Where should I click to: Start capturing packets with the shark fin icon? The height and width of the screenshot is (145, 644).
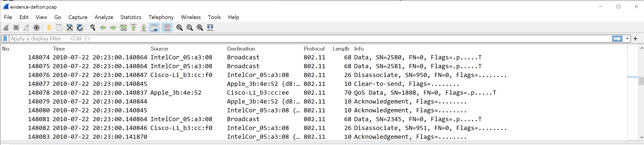coord(6,28)
